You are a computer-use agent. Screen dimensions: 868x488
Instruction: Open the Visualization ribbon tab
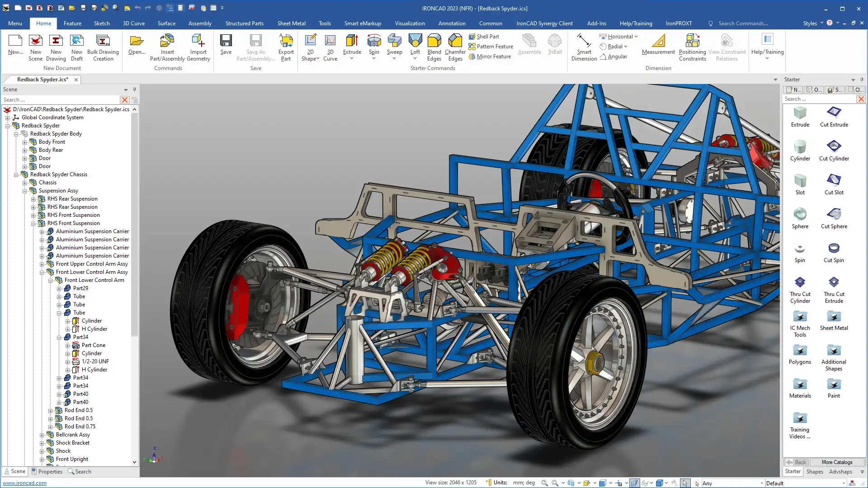[410, 23]
